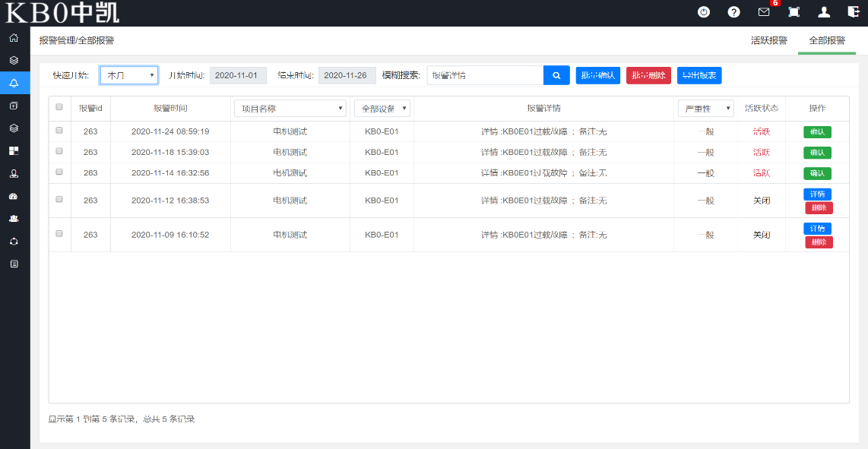Open help via the question mark icon
The image size is (868, 449).
[x=733, y=12]
